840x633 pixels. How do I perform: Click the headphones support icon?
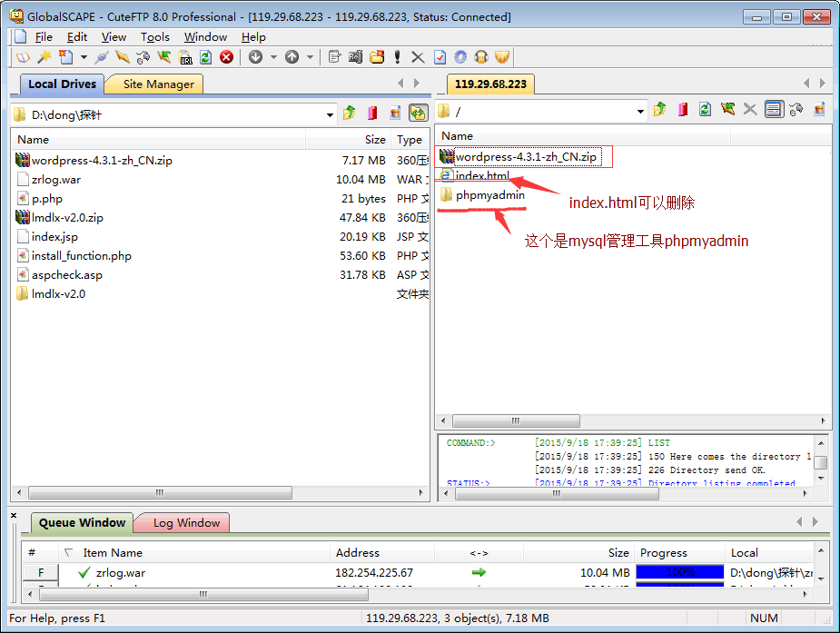[481, 57]
